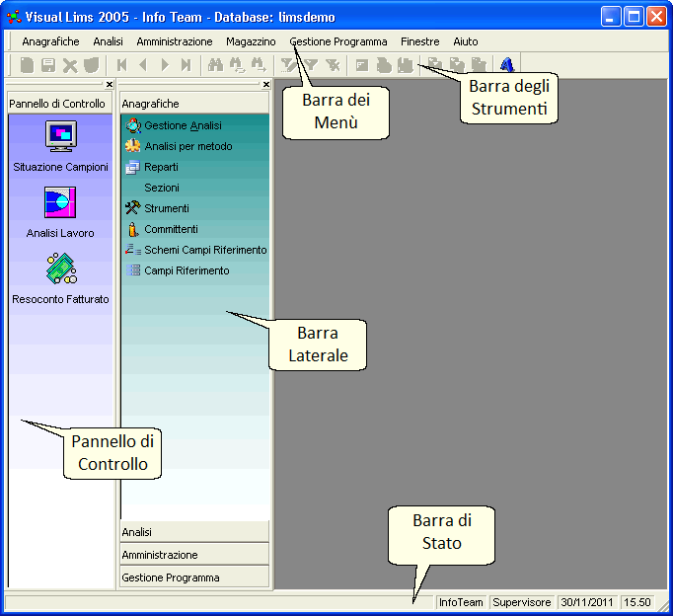Click the blue icon at toolbar's right end
This screenshot has width=673, height=616.
pos(506,65)
